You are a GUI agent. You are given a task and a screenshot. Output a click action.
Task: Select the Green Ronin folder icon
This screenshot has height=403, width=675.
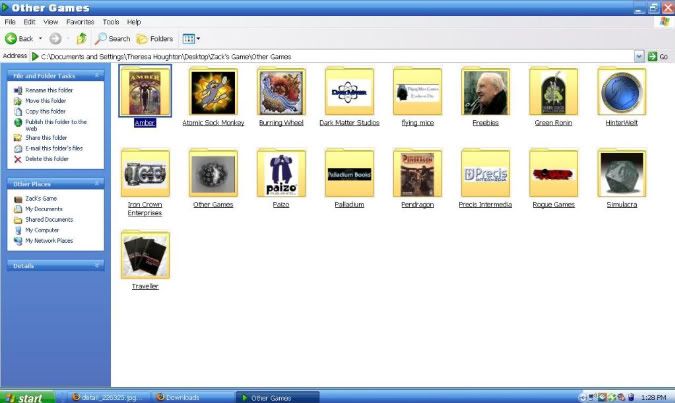coord(553,91)
